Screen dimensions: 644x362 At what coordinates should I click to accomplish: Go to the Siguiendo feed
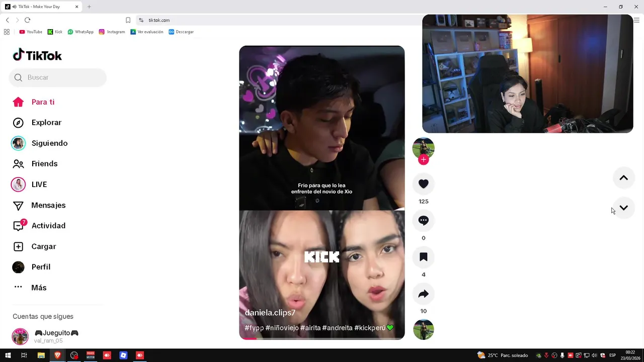(x=40, y=143)
